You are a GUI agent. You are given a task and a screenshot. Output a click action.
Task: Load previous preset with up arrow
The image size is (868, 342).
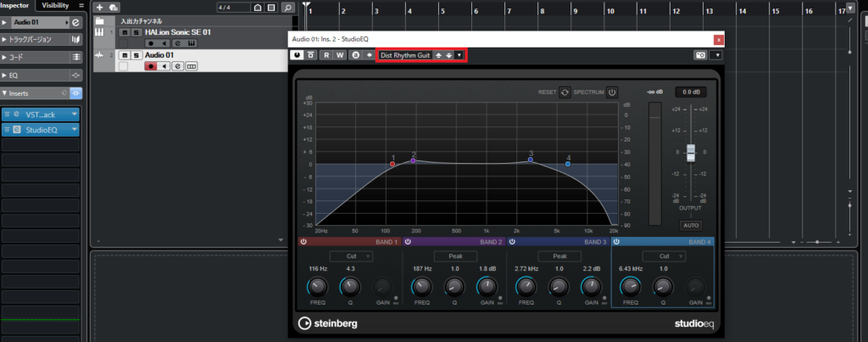click(438, 55)
